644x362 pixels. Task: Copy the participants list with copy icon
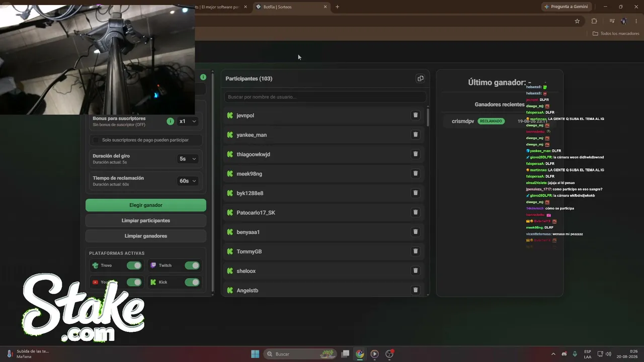[420, 78]
